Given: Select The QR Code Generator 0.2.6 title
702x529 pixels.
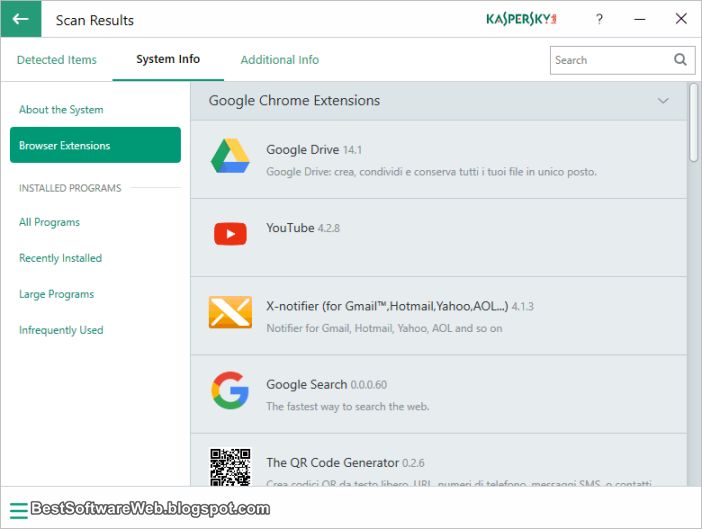Looking at the screenshot, I should (x=345, y=462).
